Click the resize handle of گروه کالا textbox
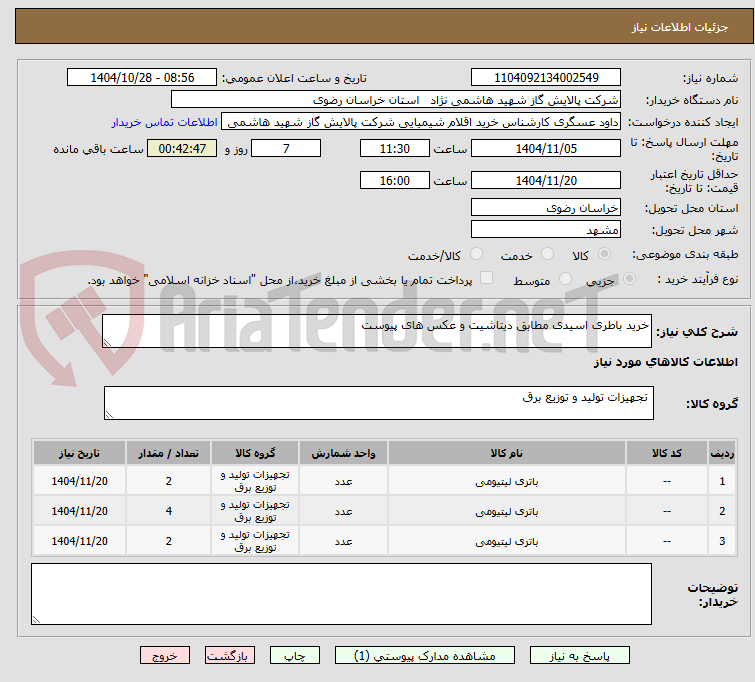755x682 pixels. tap(109, 415)
